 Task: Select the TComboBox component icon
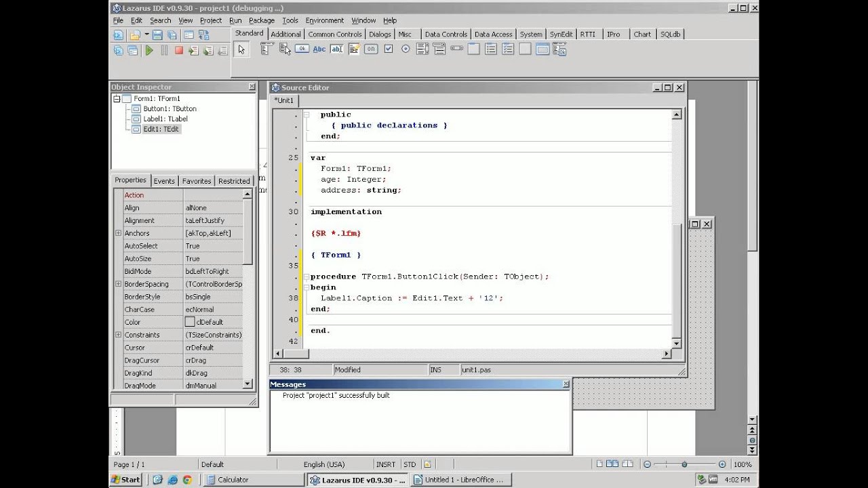(x=439, y=49)
